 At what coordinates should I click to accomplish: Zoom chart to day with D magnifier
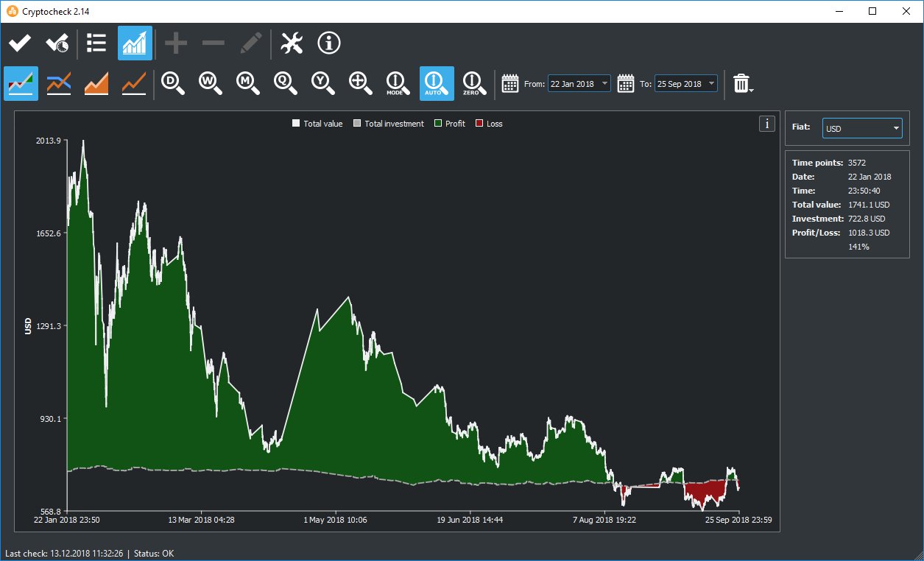pyautogui.click(x=173, y=83)
